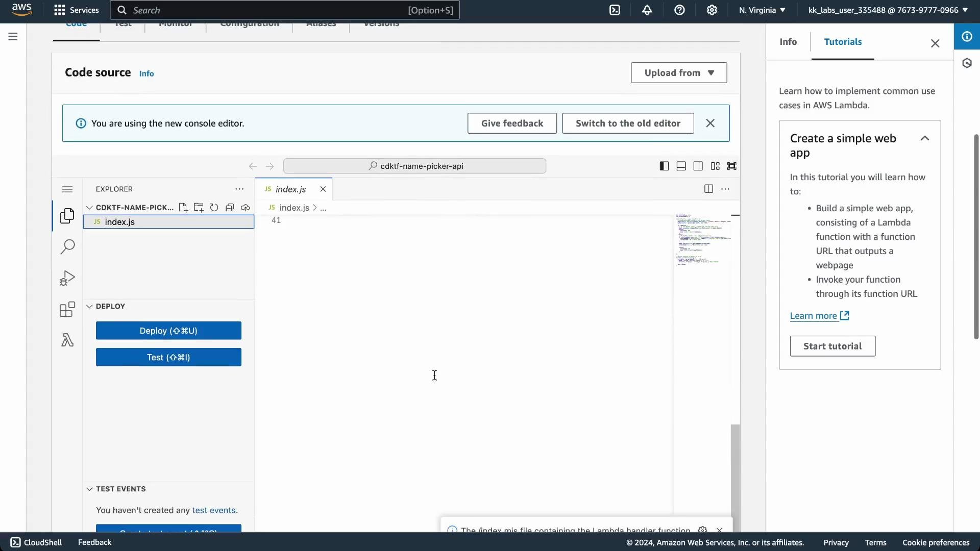Toggle primary side bar visibility
Image resolution: width=980 pixels, height=551 pixels.
664,166
